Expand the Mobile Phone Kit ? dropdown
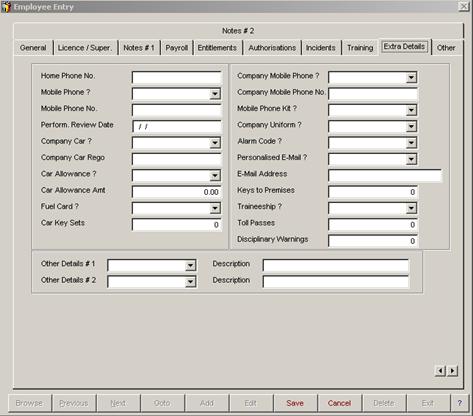Screen dimensions: 473x416 (x=411, y=110)
